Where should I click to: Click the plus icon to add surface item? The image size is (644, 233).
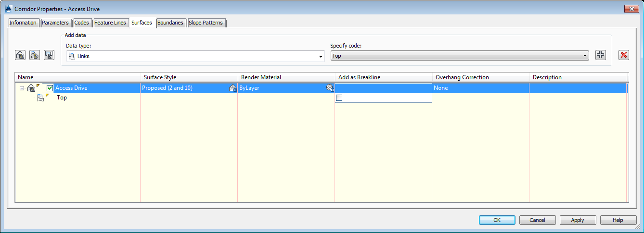coord(601,55)
